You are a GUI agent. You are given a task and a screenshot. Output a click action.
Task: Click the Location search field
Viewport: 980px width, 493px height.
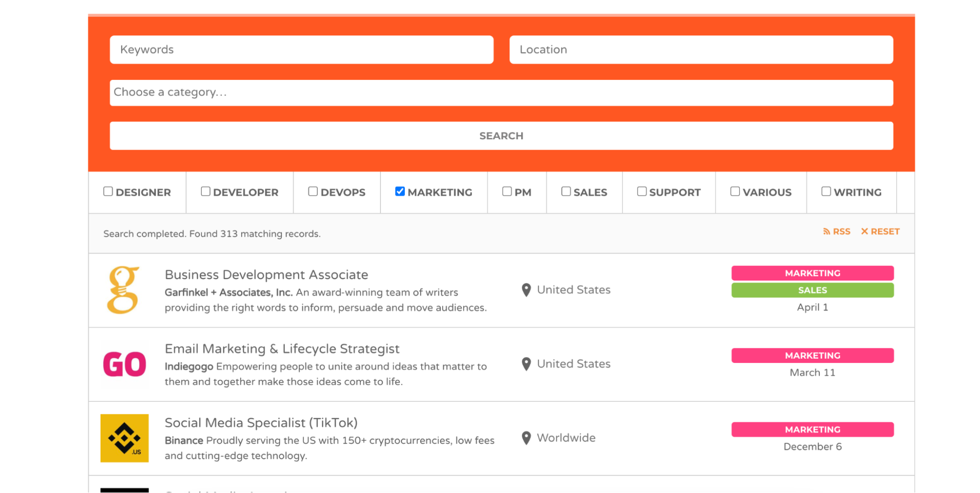tap(701, 50)
